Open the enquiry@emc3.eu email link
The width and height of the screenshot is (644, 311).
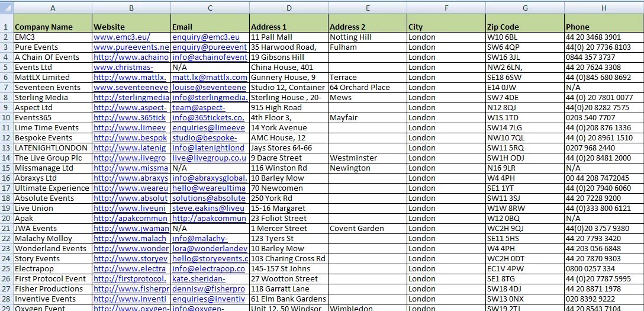206,37
